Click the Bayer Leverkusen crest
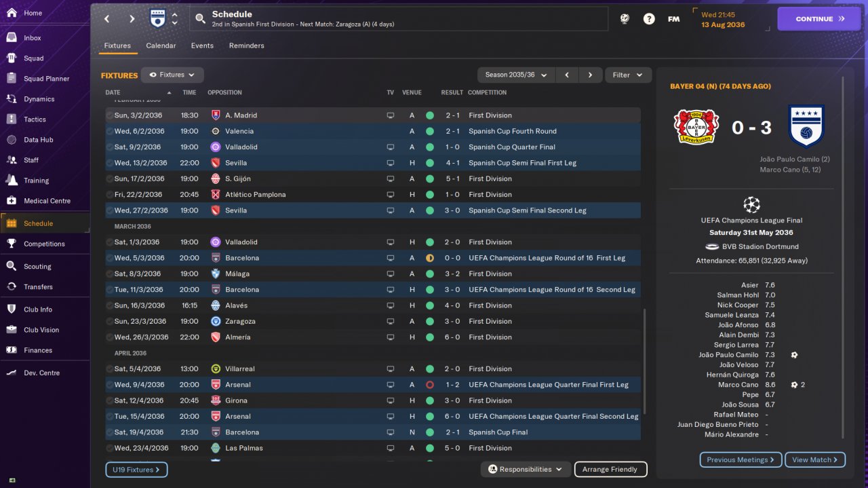 (x=696, y=127)
